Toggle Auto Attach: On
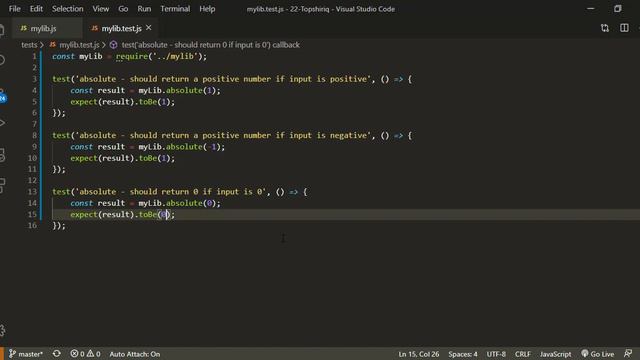Image resolution: width=640 pixels, height=360 pixels. (x=135, y=354)
